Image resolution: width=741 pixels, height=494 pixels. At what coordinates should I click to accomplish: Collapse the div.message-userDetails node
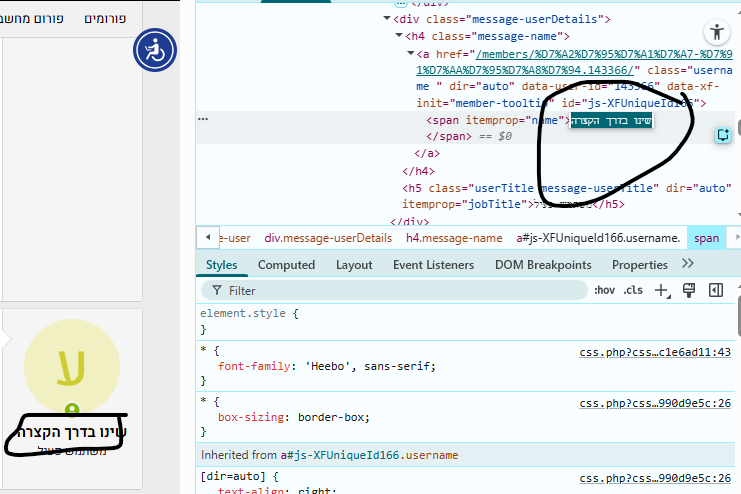click(387, 19)
